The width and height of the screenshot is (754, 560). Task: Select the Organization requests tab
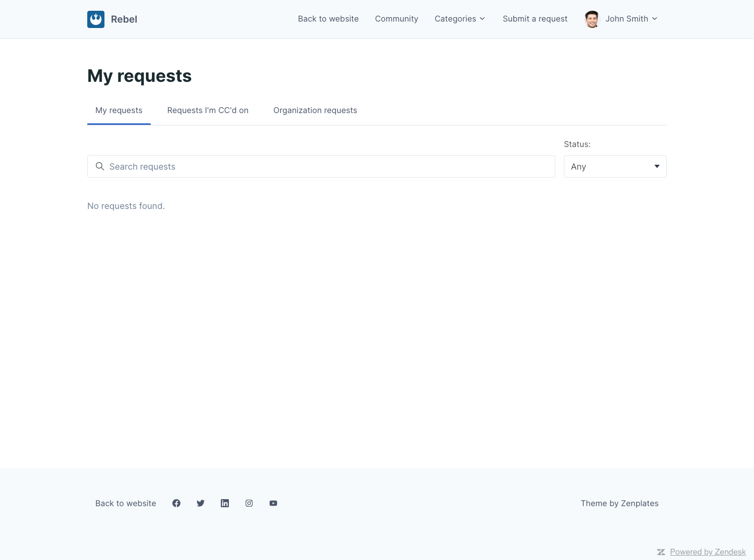[x=315, y=110]
